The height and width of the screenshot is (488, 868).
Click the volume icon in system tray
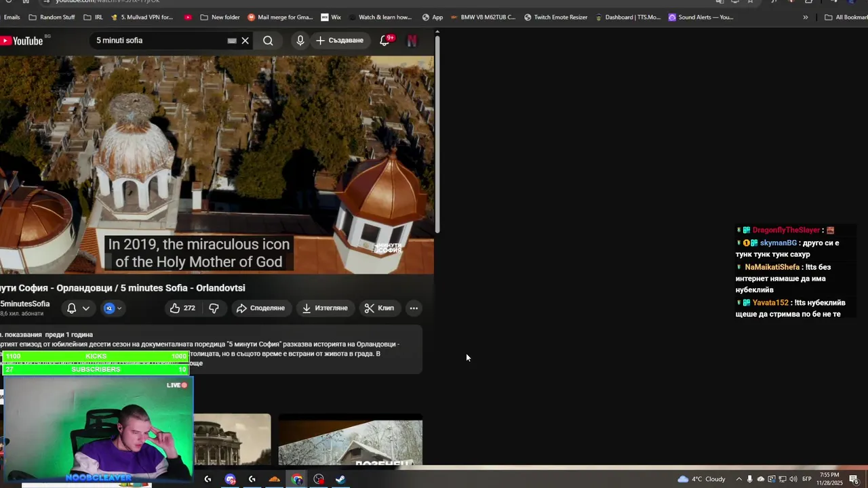click(793, 479)
